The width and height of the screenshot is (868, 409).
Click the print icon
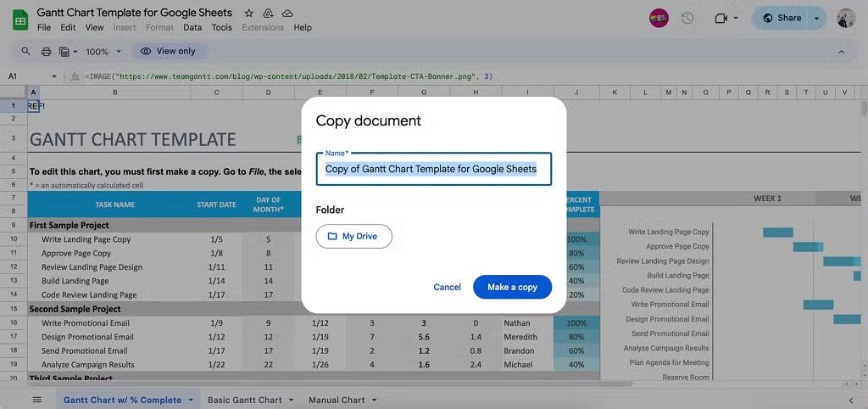[47, 52]
